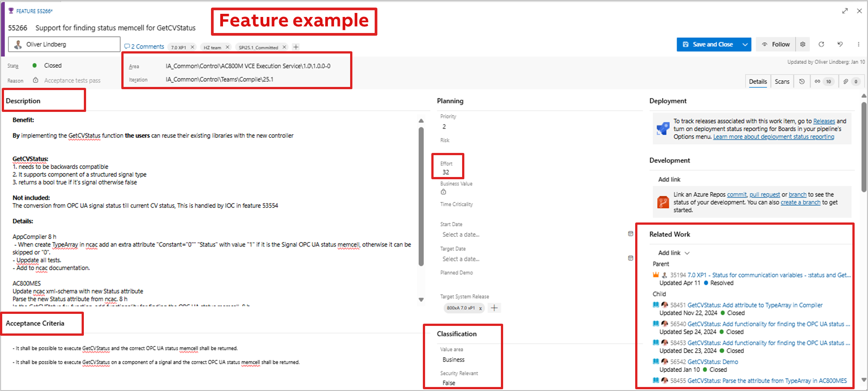This screenshot has height=391, width=868.
Task: Add a new tag with plus icon
Action: 296,47
